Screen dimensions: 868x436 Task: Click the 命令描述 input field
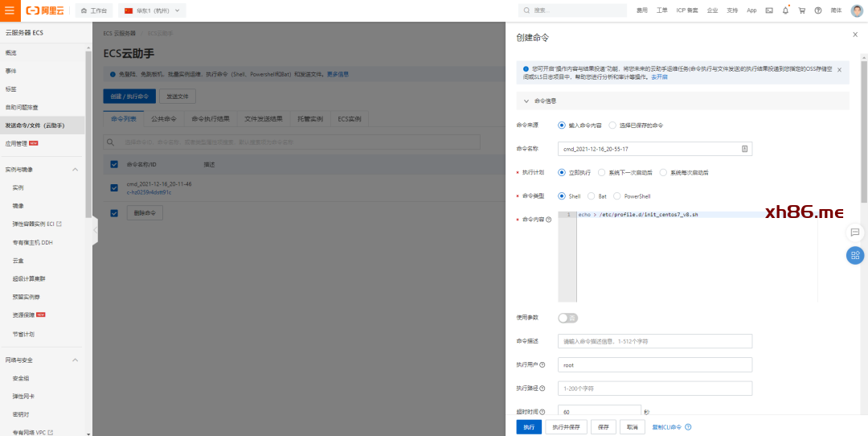tap(654, 341)
